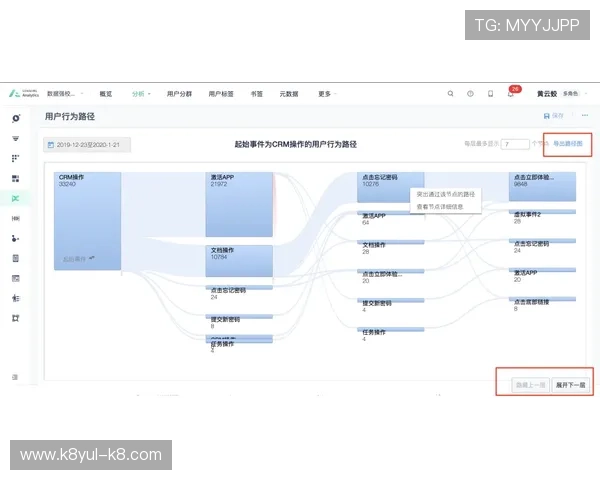
Task: Open the retention grid sidebar icon
Action: (15, 158)
